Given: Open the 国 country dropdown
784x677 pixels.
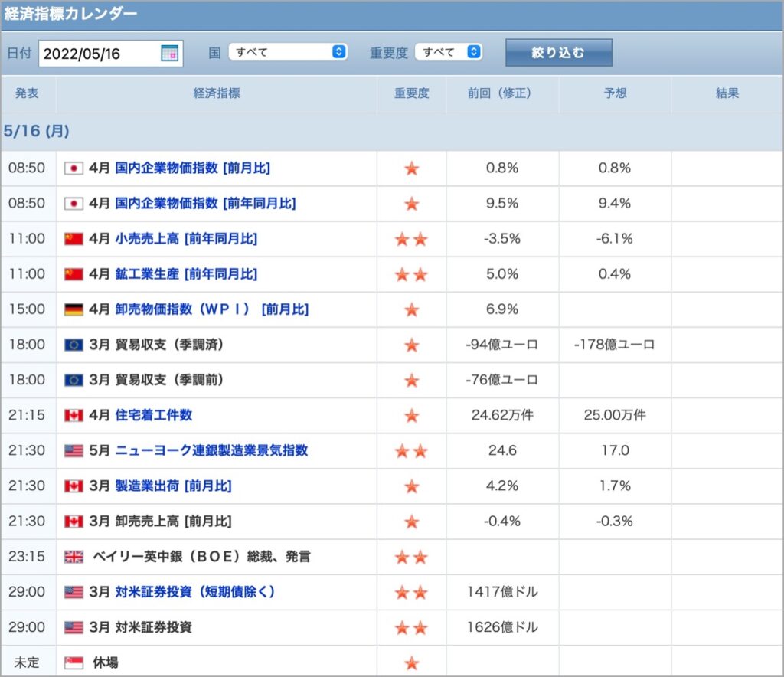Looking at the screenshot, I should click(288, 52).
